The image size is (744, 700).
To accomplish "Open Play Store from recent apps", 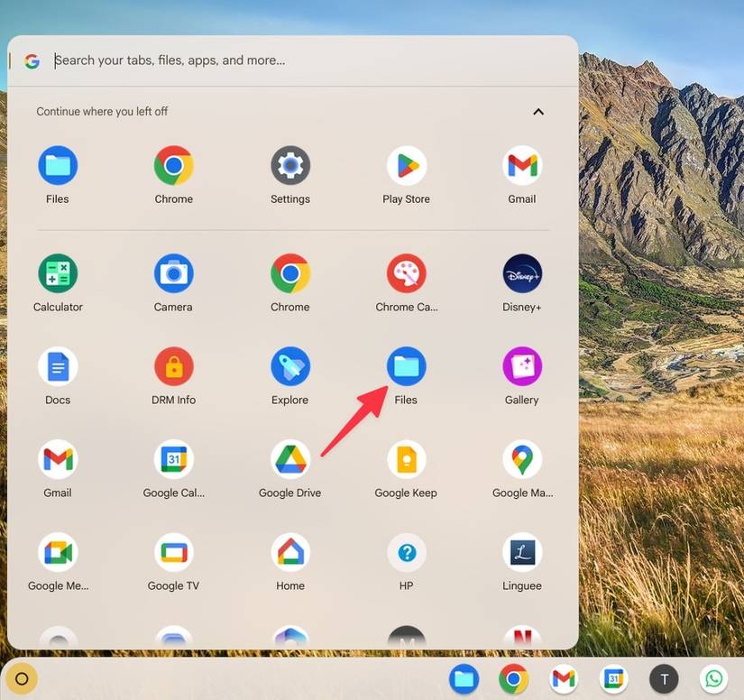I will click(x=406, y=166).
